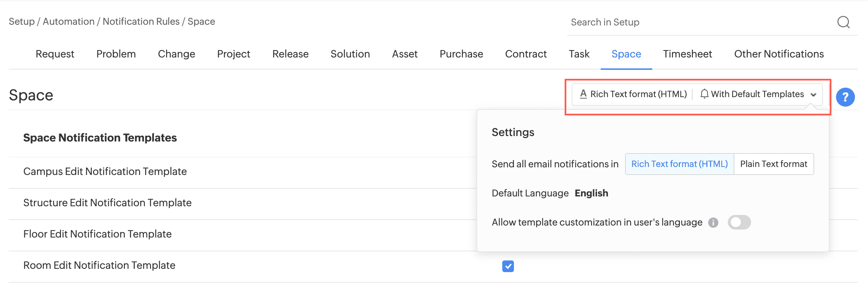Click the Automation breadcrumb link
Image resolution: width=868 pixels, height=291 pixels.
click(x=69, y=21)
